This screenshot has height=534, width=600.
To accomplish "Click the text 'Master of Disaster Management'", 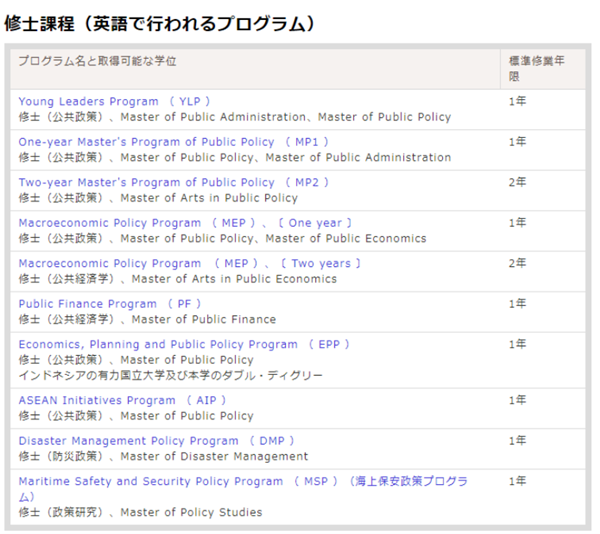I will [x=214, y=456].
